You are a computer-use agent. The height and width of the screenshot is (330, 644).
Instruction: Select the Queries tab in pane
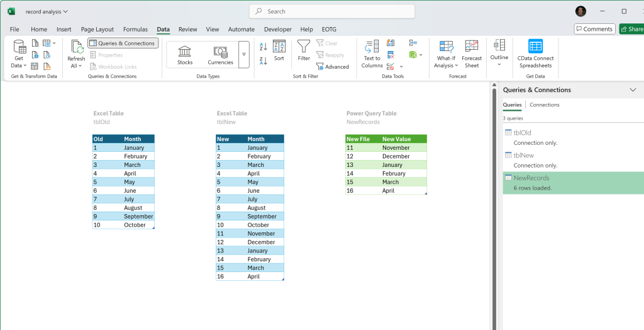click(x=512, y=105)
